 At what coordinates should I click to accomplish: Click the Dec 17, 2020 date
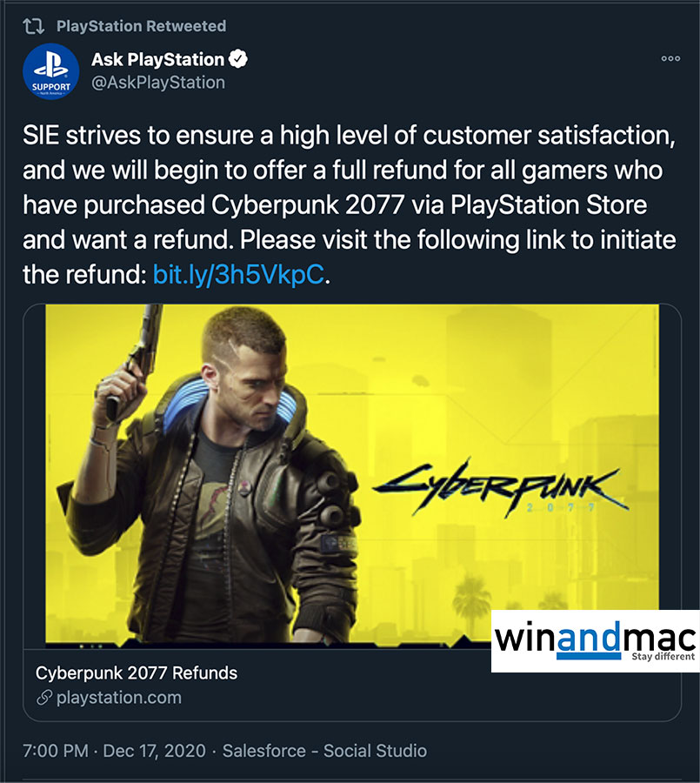[x=154, y=751]
